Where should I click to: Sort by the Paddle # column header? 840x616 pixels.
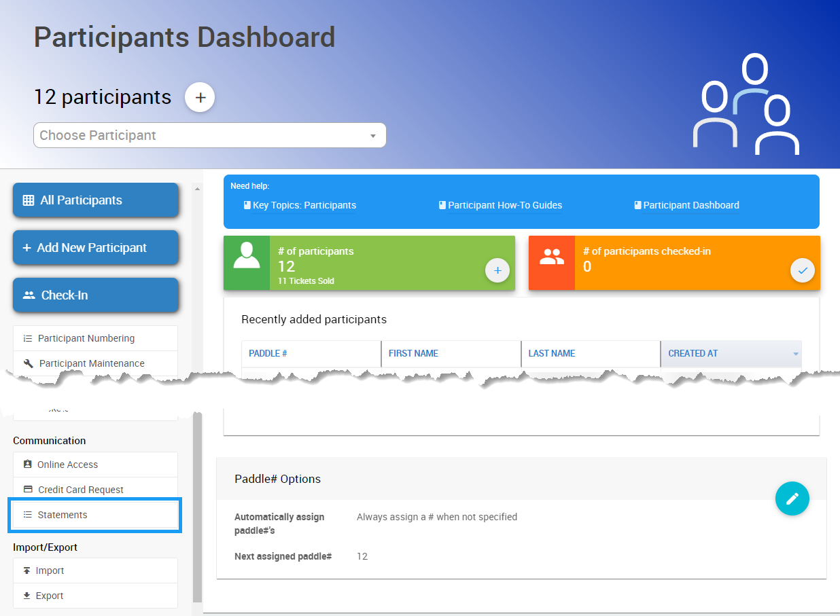click(311, 354)
